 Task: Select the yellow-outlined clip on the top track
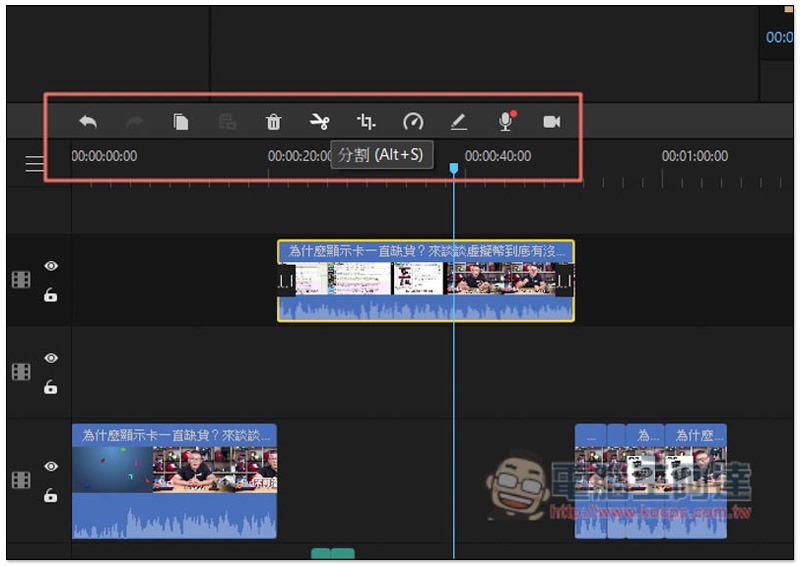(425, 281)
